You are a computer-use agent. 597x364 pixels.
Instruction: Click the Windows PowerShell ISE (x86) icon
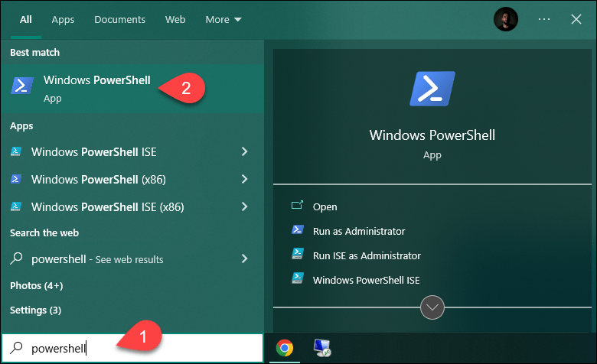click(x=15, y=206)
